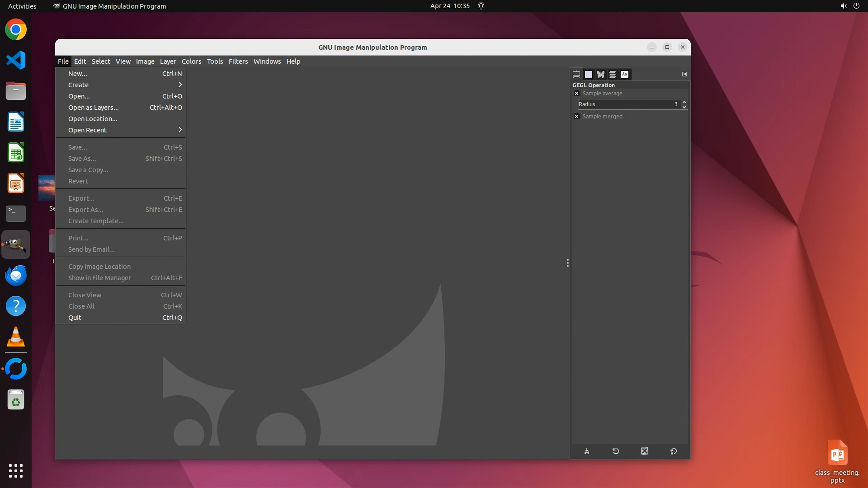Screen dimensions: 868x488
Task: Click Save Tool Preset icon in bottom panel
Action: click(x=587, y=451)
